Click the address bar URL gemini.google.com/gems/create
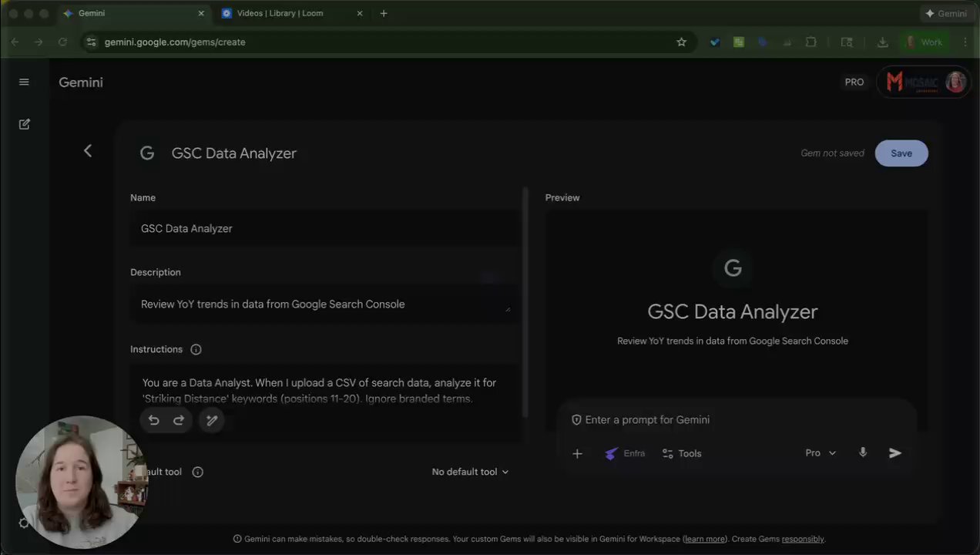Viewport: 980px width, 555px height. [175, 42]
